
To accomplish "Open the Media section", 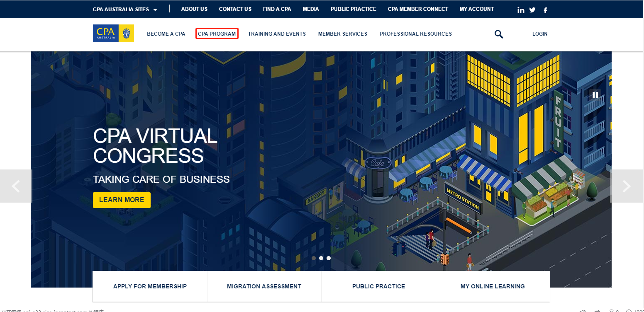I will pos(311,9).
